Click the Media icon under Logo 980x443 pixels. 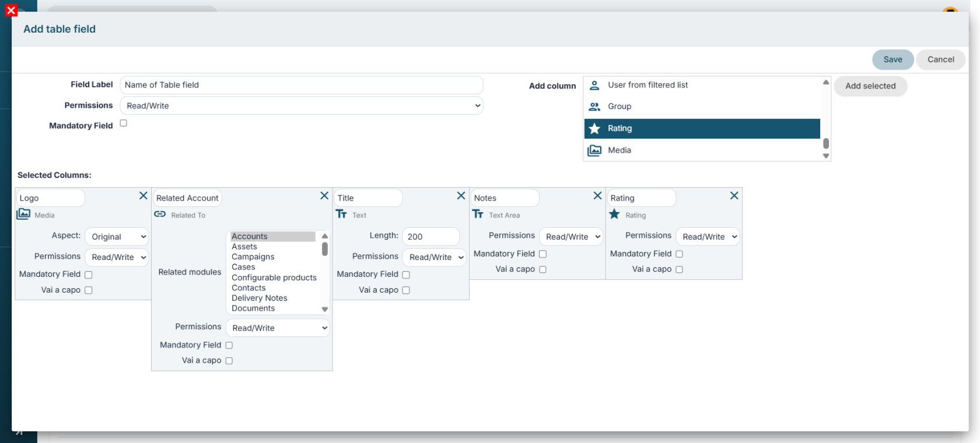tap(23, 214)
